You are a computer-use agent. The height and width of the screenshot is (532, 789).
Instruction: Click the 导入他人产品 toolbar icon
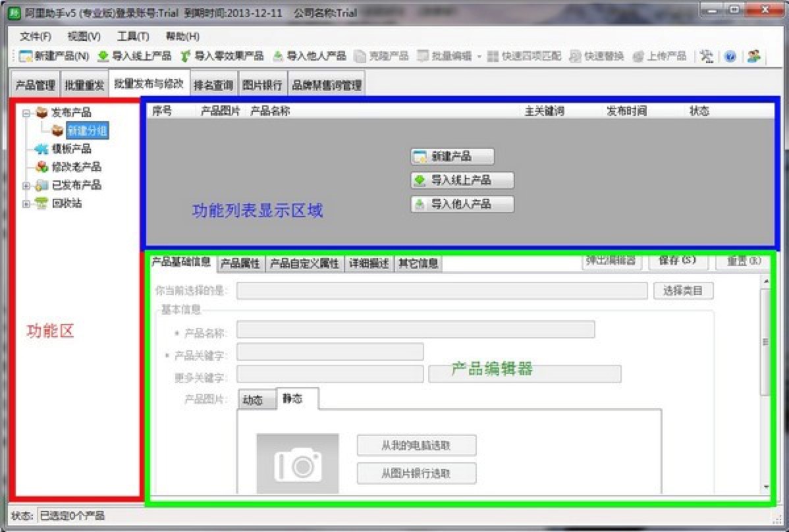click(x=278, y=57)
